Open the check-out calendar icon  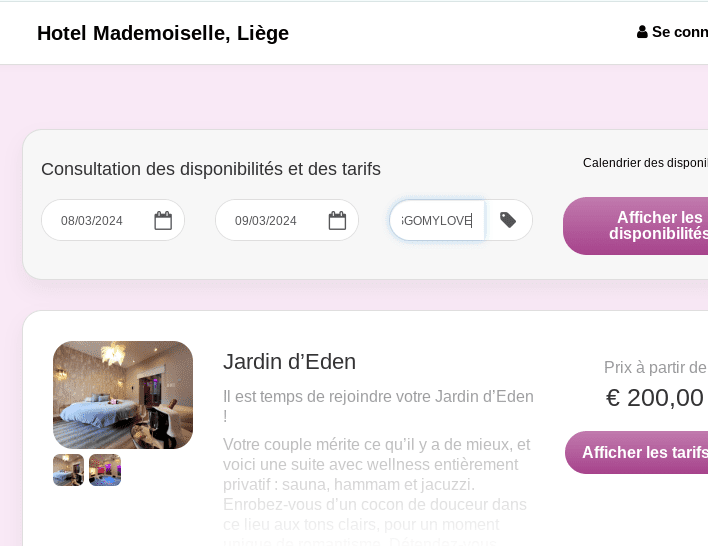pos(337,220)
